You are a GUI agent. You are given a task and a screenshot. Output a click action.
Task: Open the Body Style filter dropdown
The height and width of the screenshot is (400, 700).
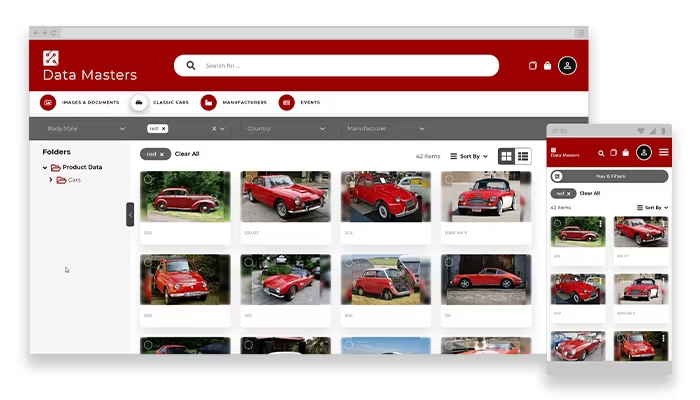point(86,129)
